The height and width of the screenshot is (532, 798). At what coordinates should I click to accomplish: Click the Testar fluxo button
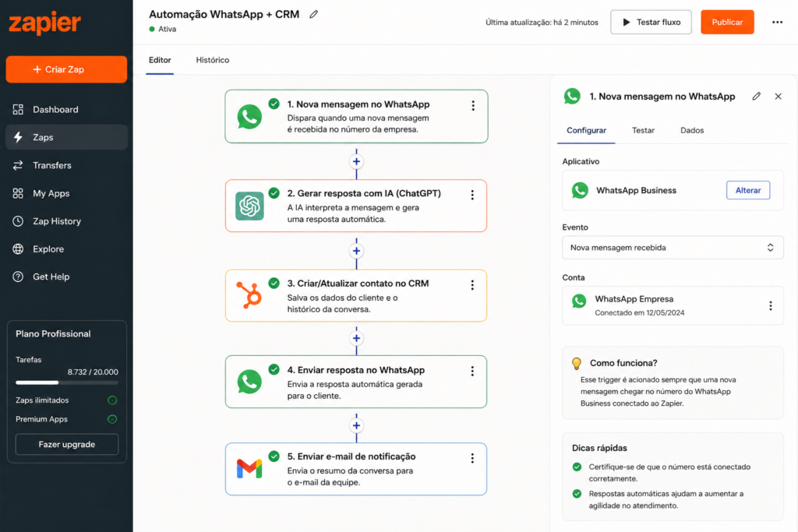click(651, 22)
